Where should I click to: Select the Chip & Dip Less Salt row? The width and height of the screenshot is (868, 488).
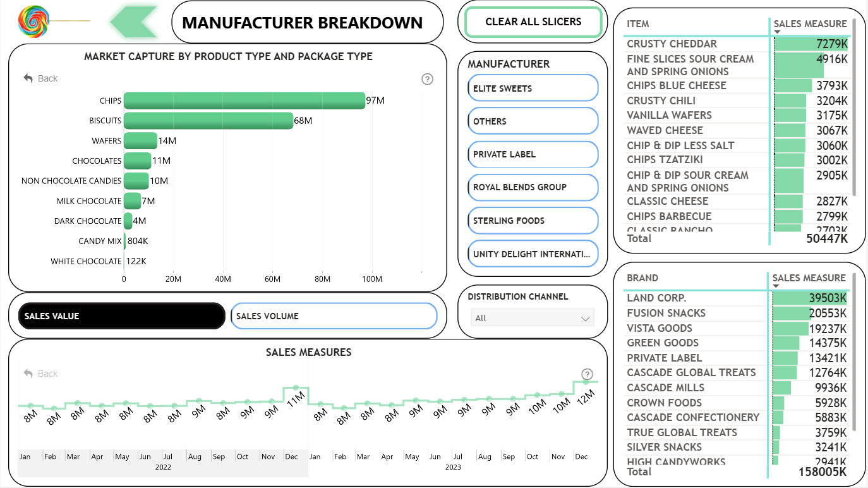[737, 145]
